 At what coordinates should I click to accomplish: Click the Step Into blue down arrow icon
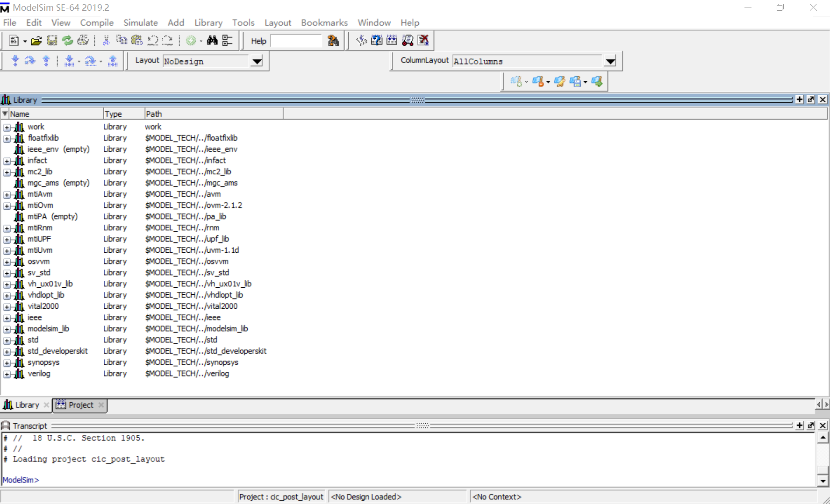[x=15, y=61]
